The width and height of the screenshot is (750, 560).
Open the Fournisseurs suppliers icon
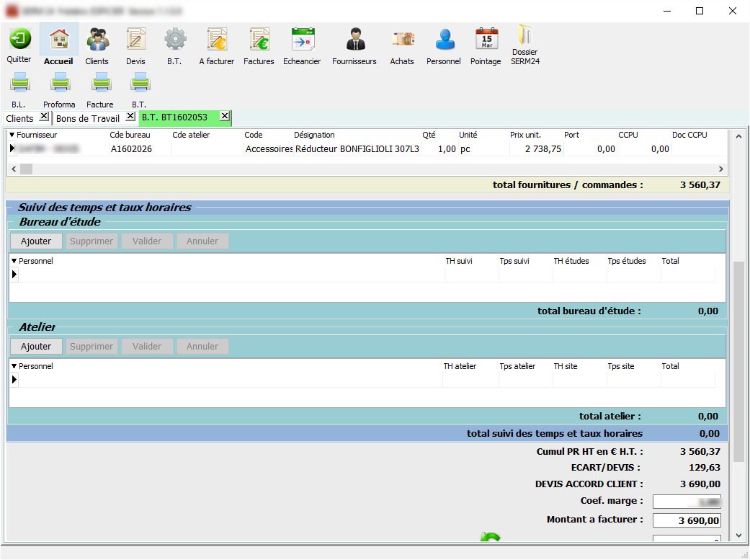point(355,39)
